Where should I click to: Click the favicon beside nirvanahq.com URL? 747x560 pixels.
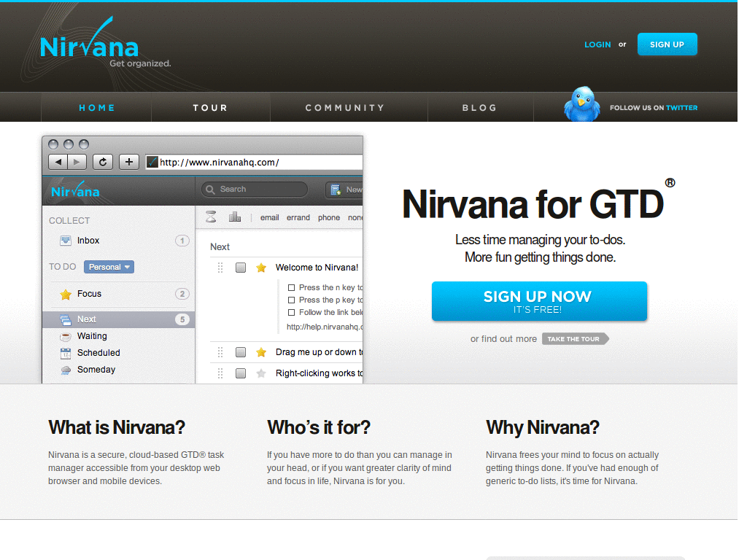pos(152,162)
